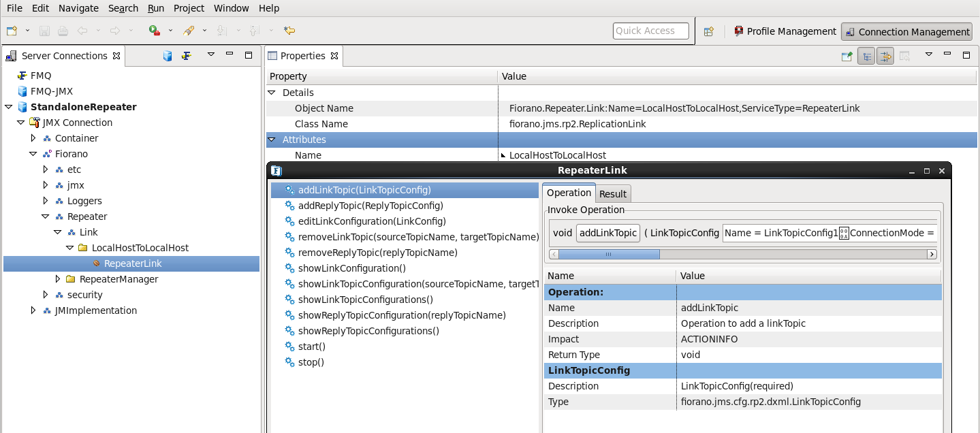Select the editLinkConfiguration(LinkConfig) operation
980x433 pixels.
click(372, 221)
